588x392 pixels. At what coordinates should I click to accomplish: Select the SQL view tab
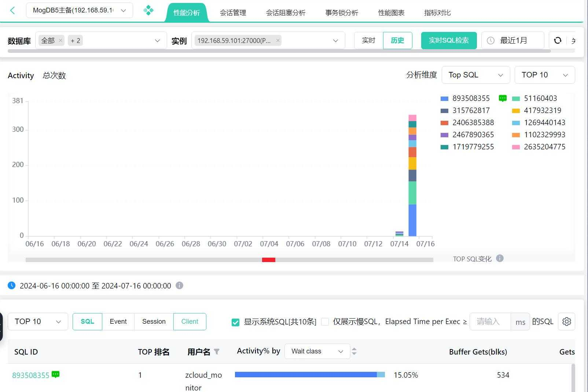[87, 322]
